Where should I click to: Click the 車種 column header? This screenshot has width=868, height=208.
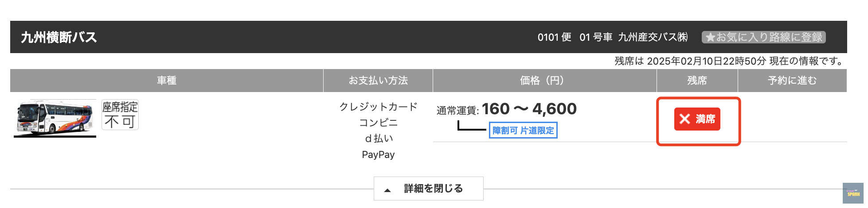coord(167,81)
